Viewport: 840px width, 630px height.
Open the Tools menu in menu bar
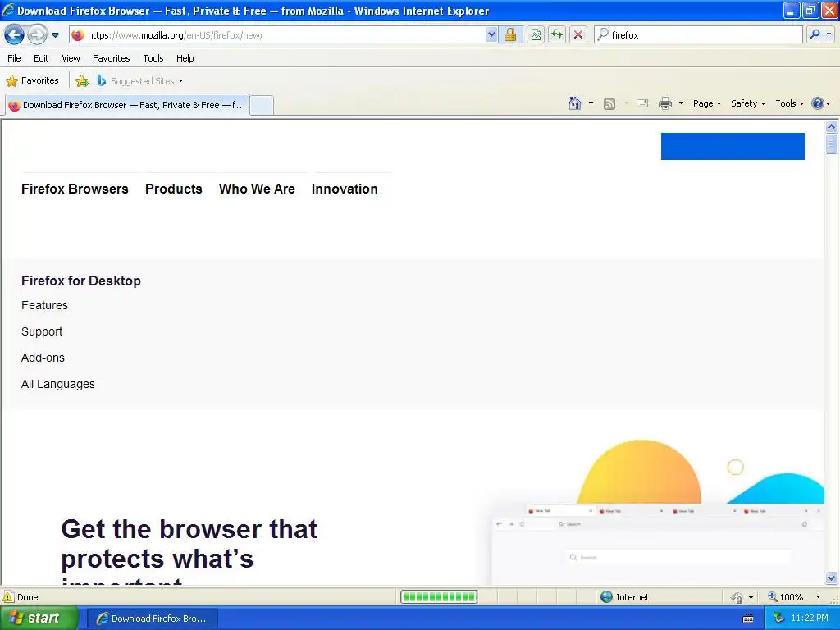click(x=153, y=58)
